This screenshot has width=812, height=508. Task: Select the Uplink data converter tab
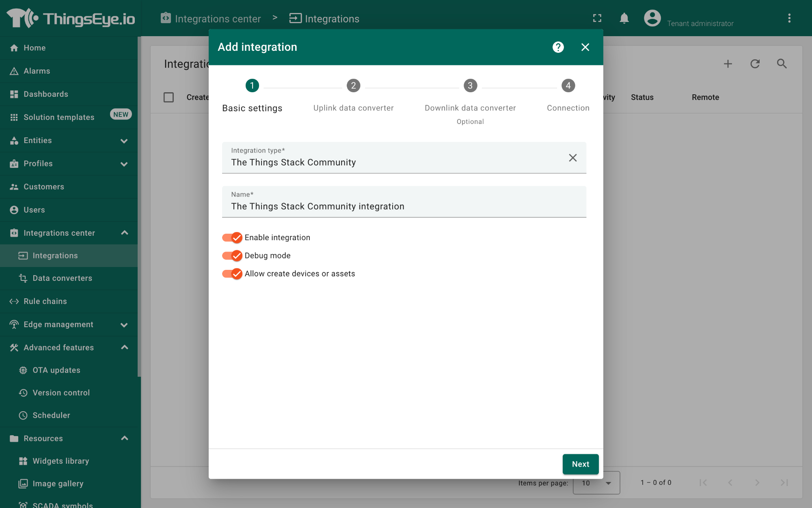pos(354,96)
